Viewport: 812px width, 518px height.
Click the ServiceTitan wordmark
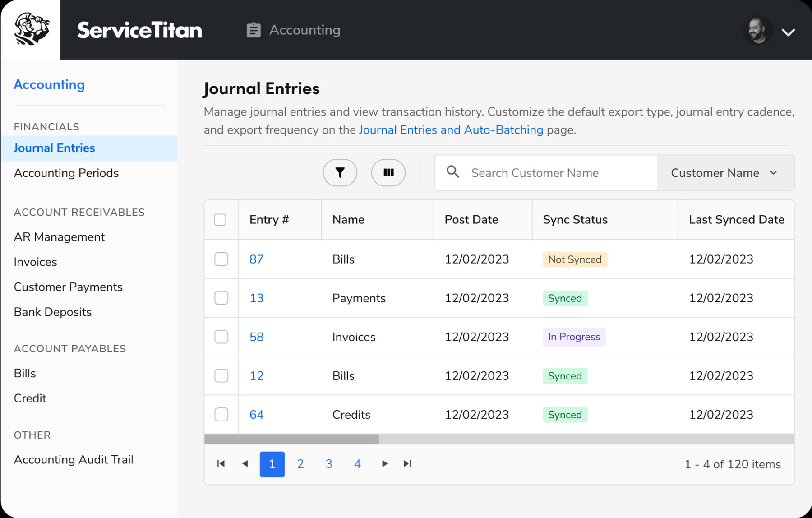(x=140, y=30)
